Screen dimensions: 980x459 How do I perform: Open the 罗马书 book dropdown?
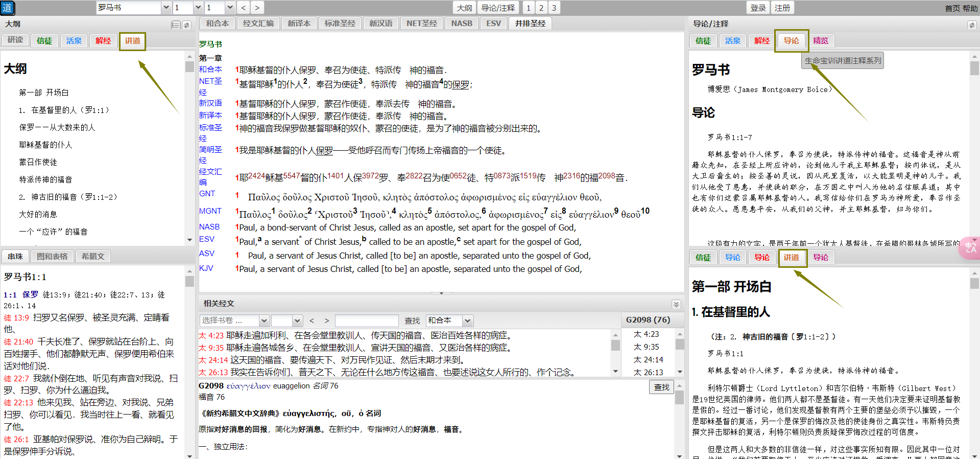(165, 8)
